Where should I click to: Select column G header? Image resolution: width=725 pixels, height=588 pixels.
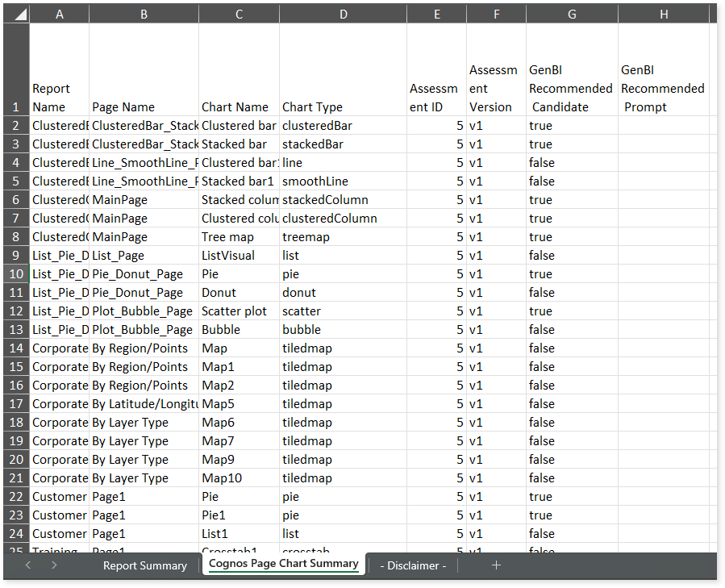(x=572, y=14)
